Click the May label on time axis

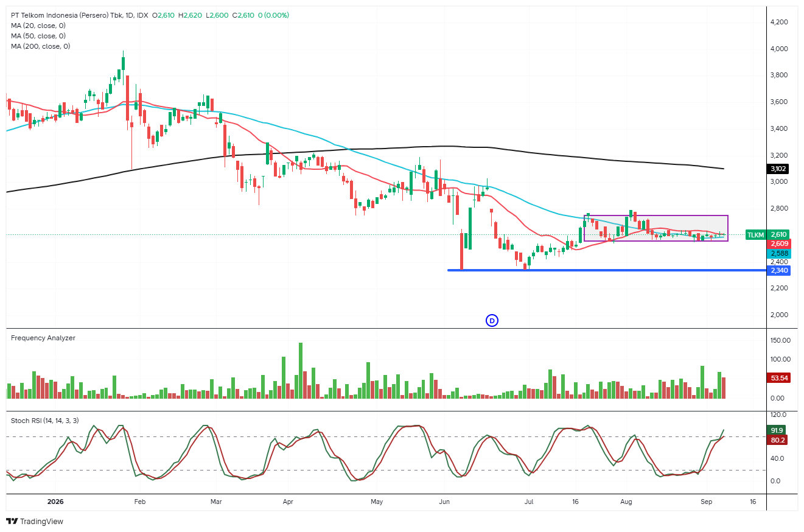377,502
